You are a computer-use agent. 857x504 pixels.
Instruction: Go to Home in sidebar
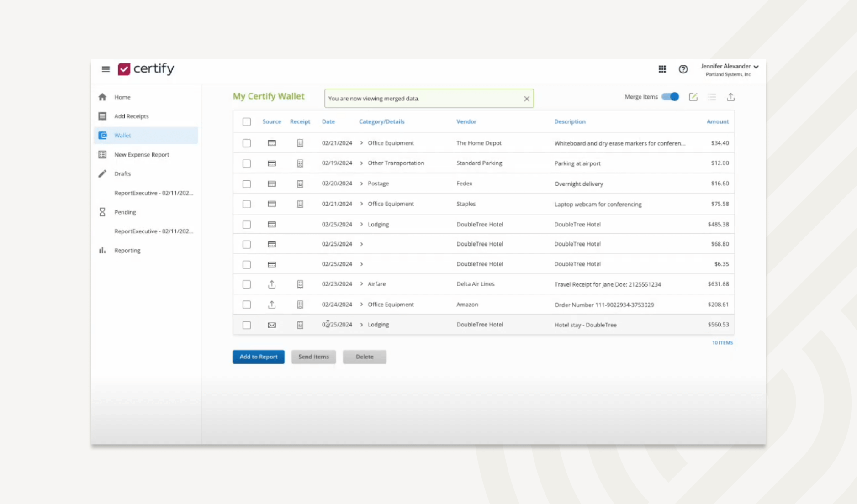(122, 97)
